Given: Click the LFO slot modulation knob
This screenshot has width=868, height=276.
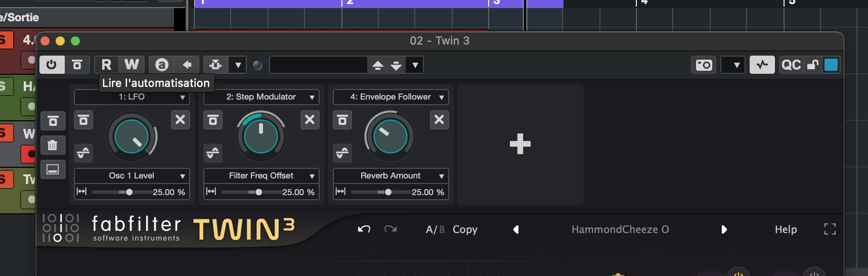Looking at the screenshot, I should [x=132, y=136].
